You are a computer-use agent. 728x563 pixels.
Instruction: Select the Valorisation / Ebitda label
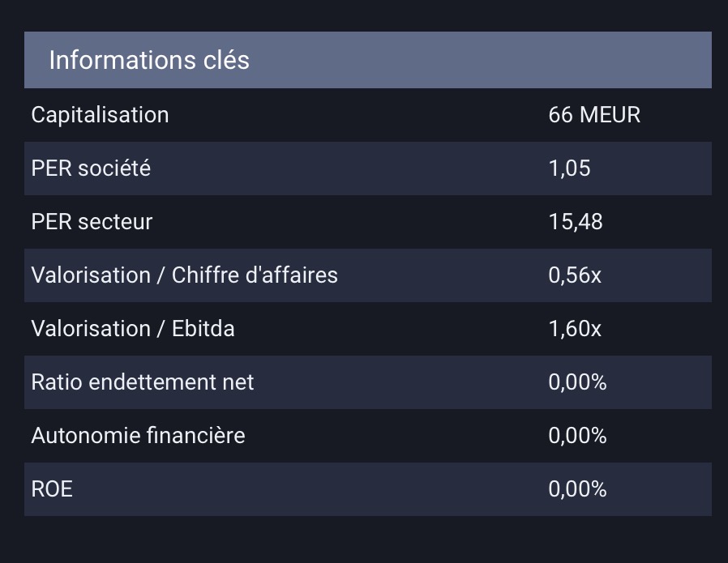(132, 329)
